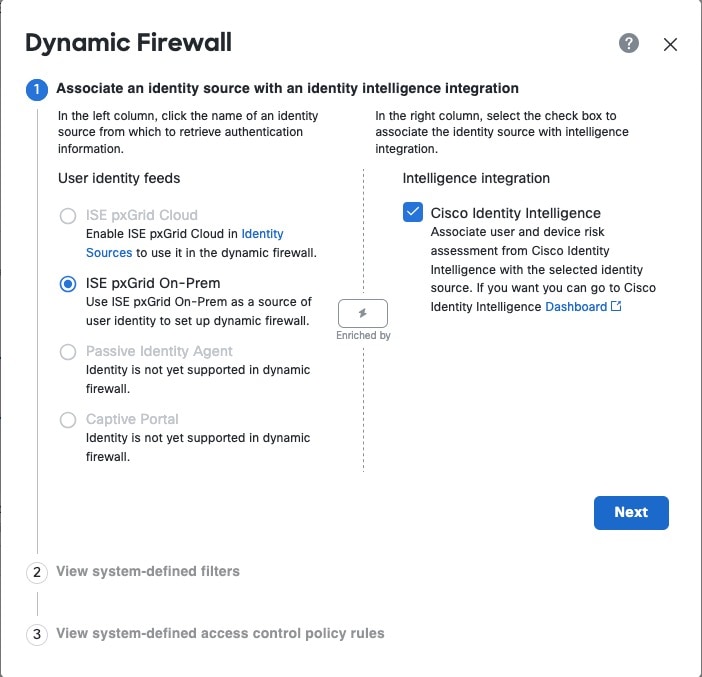Uncheck the Cisco Identity Intelligence checkbox

click(x=412, y=213)
